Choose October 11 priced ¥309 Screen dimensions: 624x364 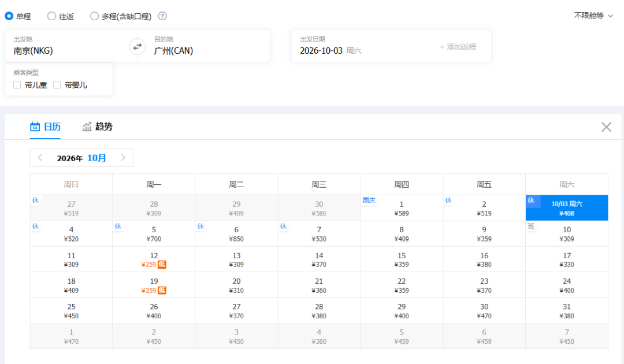71,259
